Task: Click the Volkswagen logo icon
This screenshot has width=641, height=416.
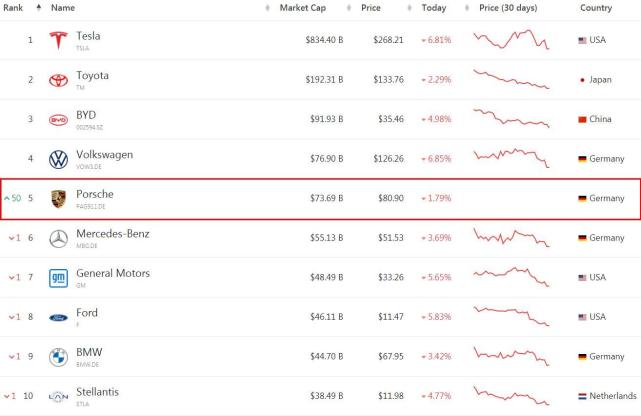Action: point(57,159)
